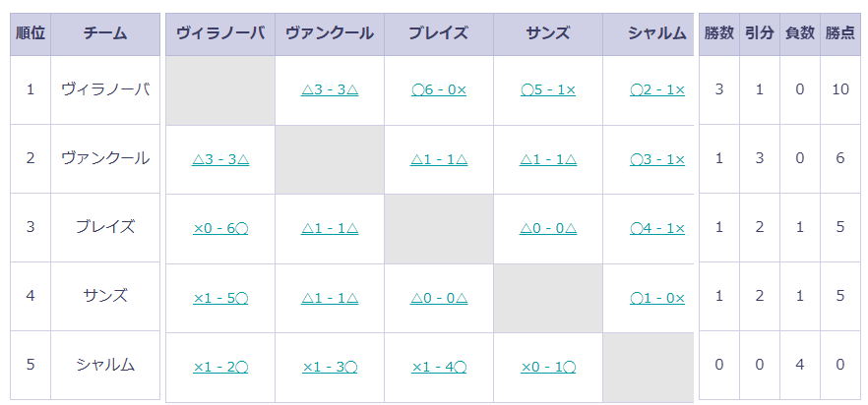Viewport: 868px width, 405px height.
Task: View シャルム row's 0-1 loss to サンズ
Action: 548,367
